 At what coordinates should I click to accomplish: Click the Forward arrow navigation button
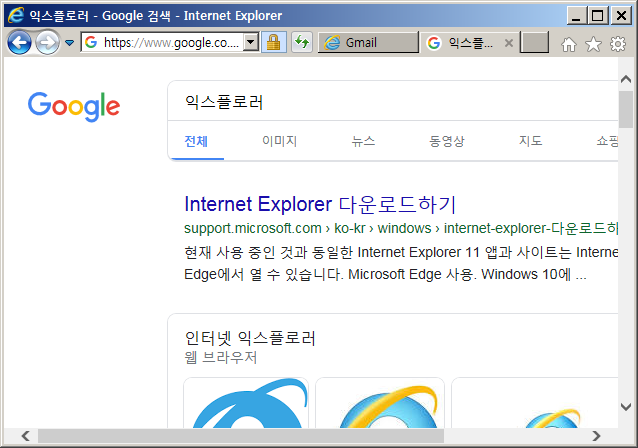pyautogui.click(x=47, y=42)
